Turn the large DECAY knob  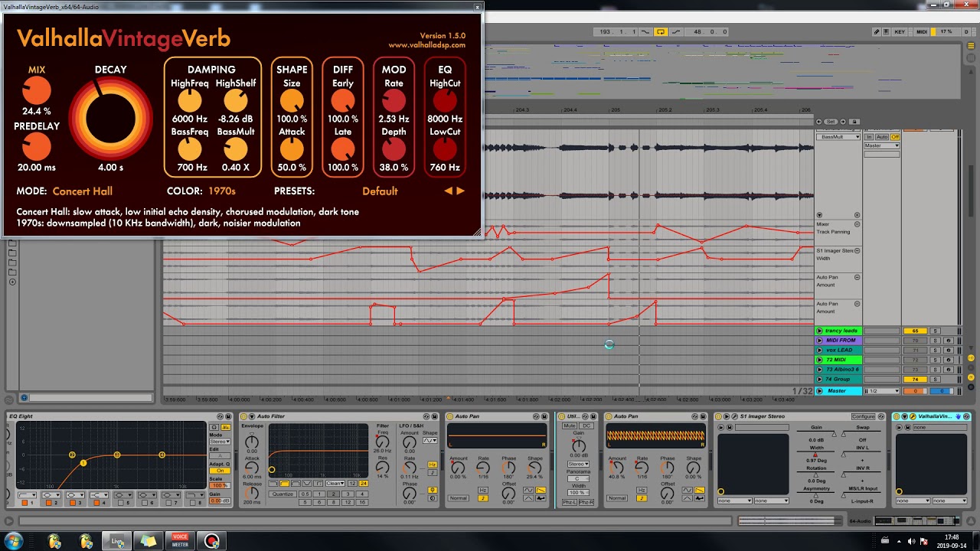(x=110, y=119)
